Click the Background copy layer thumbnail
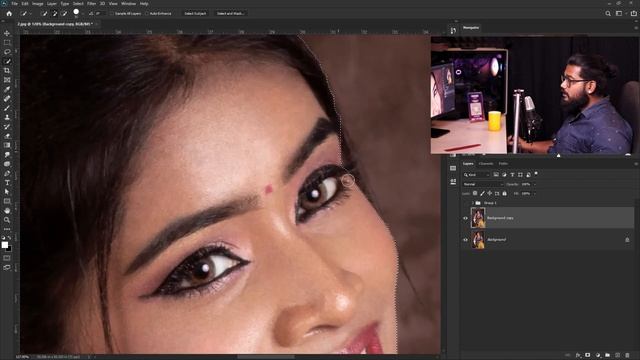This screenshot has width=640, height=360. pyautogui.click(x=478, y=218)
